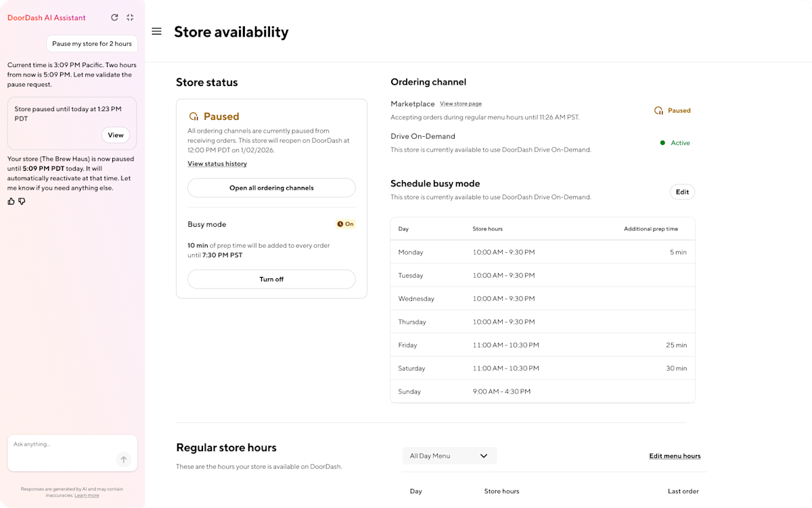Image resolution: width=812 pixels, height=508 pixels.
Task: Expand View status history
Action: tap(217, 163)
